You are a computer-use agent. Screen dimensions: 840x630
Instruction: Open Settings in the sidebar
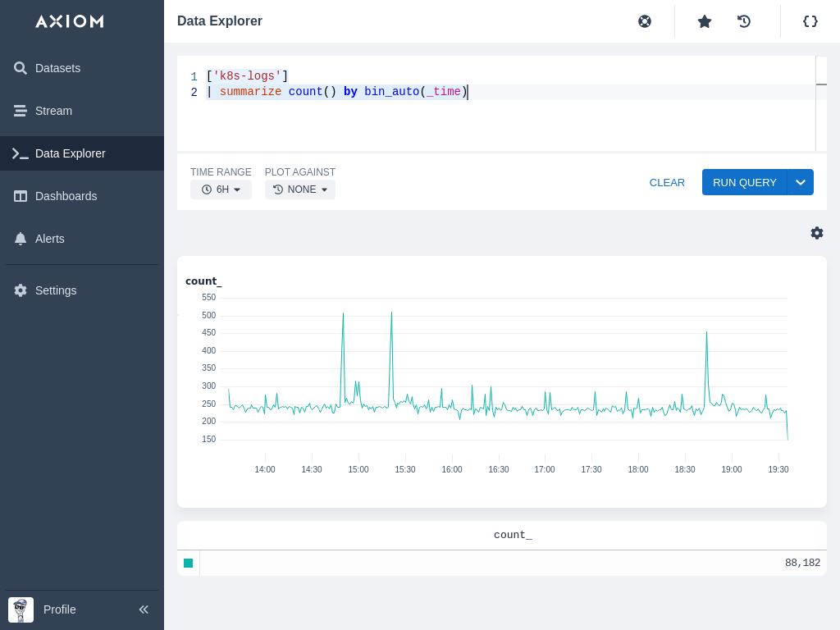point(56,290)
